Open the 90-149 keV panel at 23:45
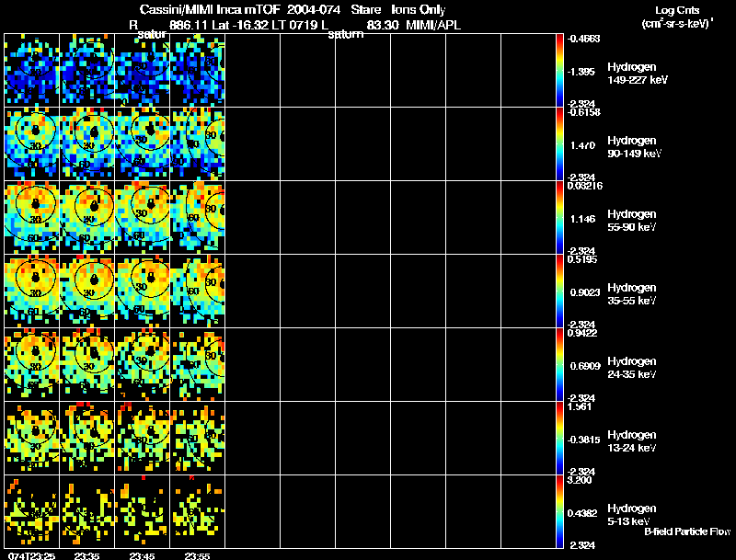 click(x=143, y=144)
